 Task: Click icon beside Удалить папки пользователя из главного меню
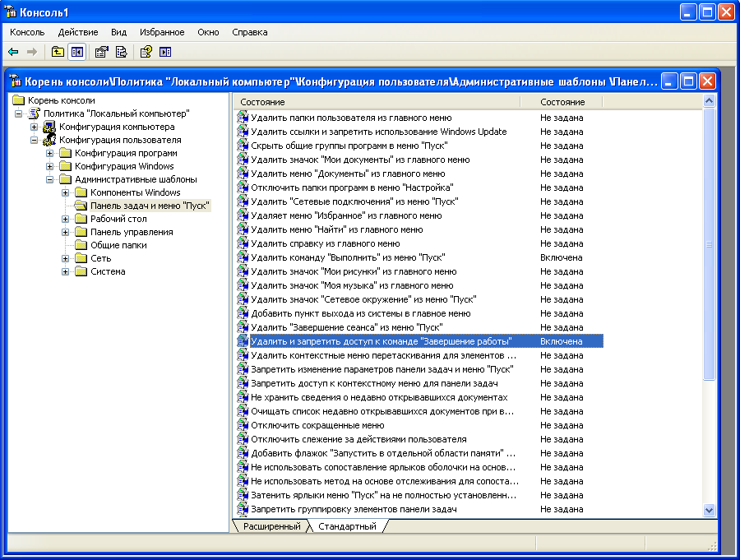(x=242, y=118)
